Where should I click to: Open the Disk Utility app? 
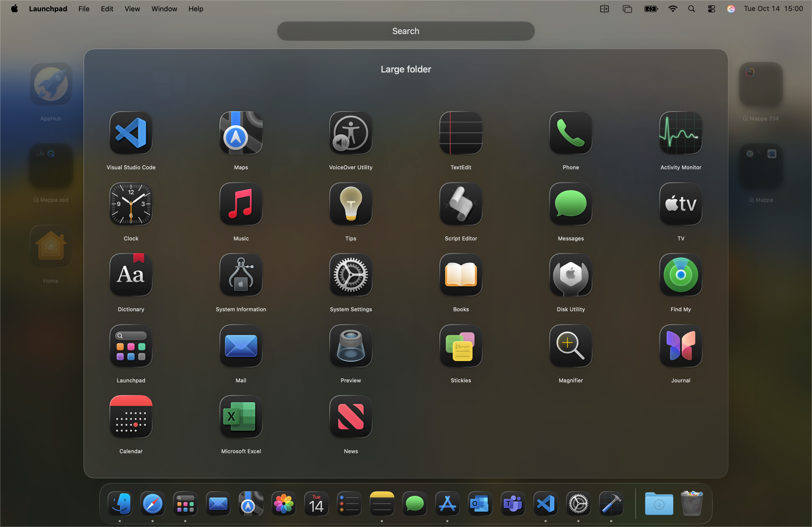point(570,275)
